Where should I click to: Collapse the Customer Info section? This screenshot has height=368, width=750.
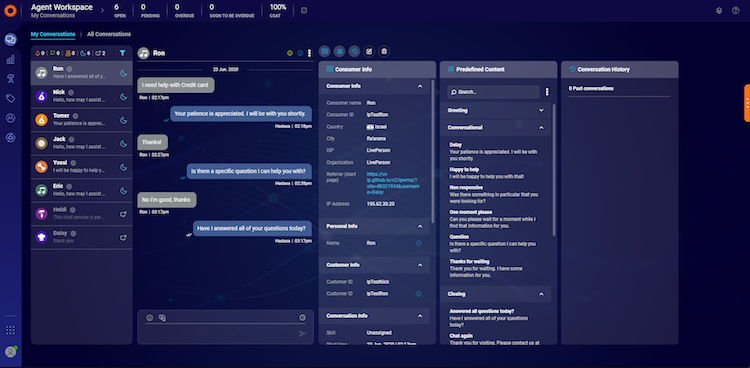click(x=420, y=265)
